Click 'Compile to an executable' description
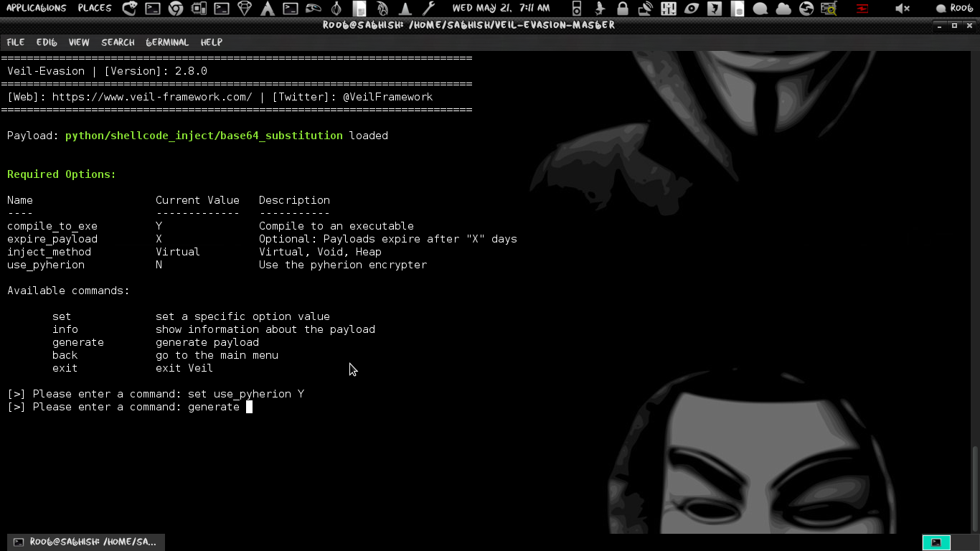The width and height of the screenshot is (980, 551). click(x=336, y=226)
